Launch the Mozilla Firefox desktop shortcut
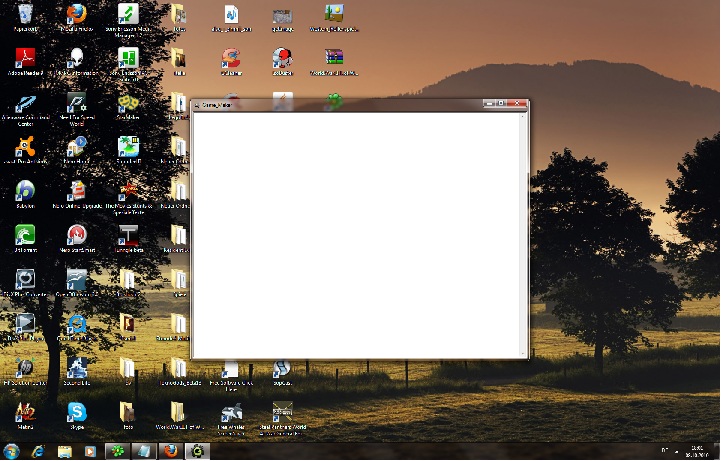The image size is (723, 461). [x=76, y=14]
